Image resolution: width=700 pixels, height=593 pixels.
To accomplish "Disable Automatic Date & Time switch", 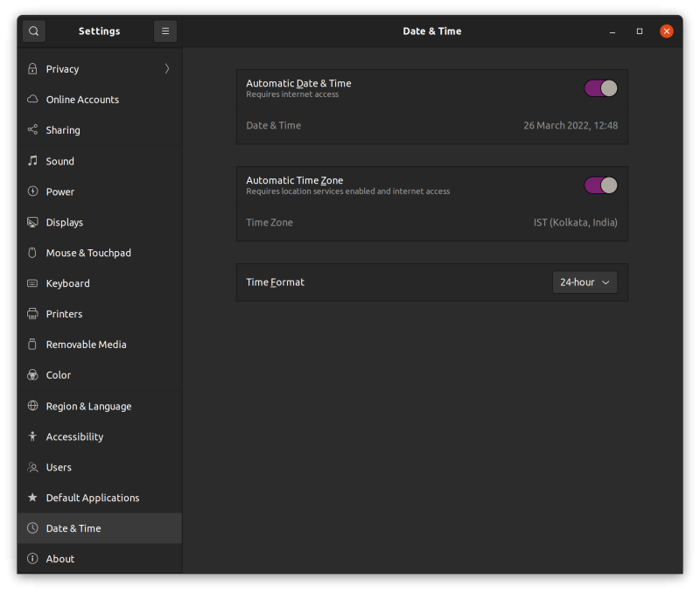I will tap(600, 88).
